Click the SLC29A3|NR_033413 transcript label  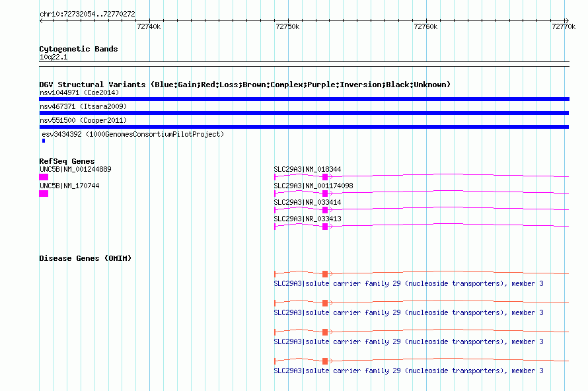[x=307, y=219]
